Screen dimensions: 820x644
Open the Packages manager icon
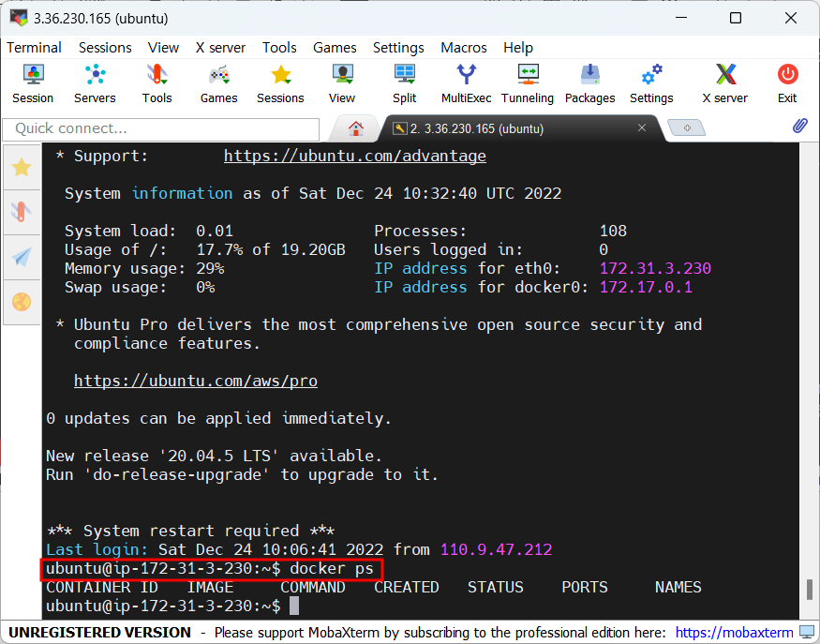(x=589, y=83)
